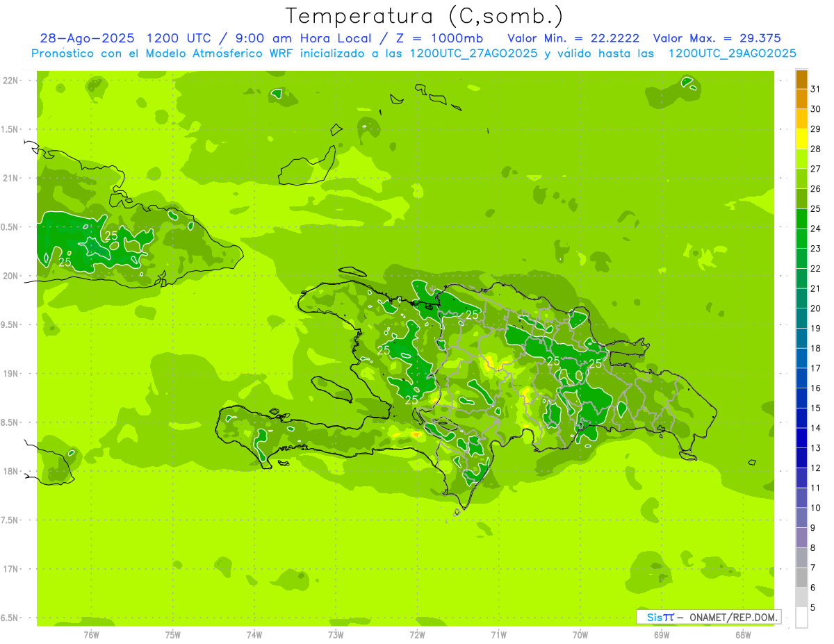
Task: Click the white swatch at the legend bottom
Action: click(801, 618)
